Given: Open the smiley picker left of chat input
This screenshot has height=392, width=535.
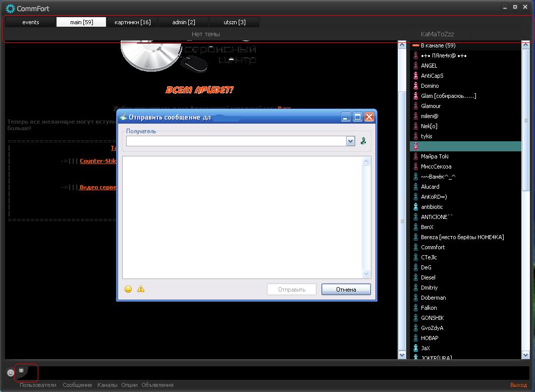Looking at the screenshot, I should [11, 373].
